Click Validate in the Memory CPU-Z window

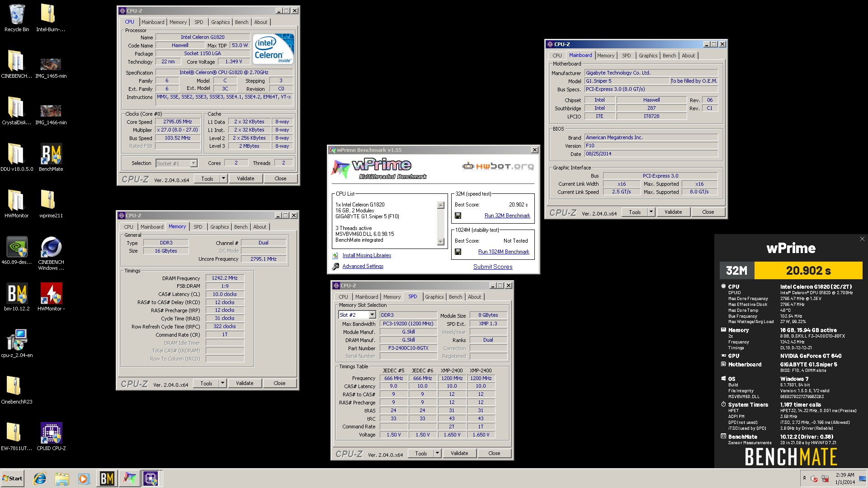(245, 383)
